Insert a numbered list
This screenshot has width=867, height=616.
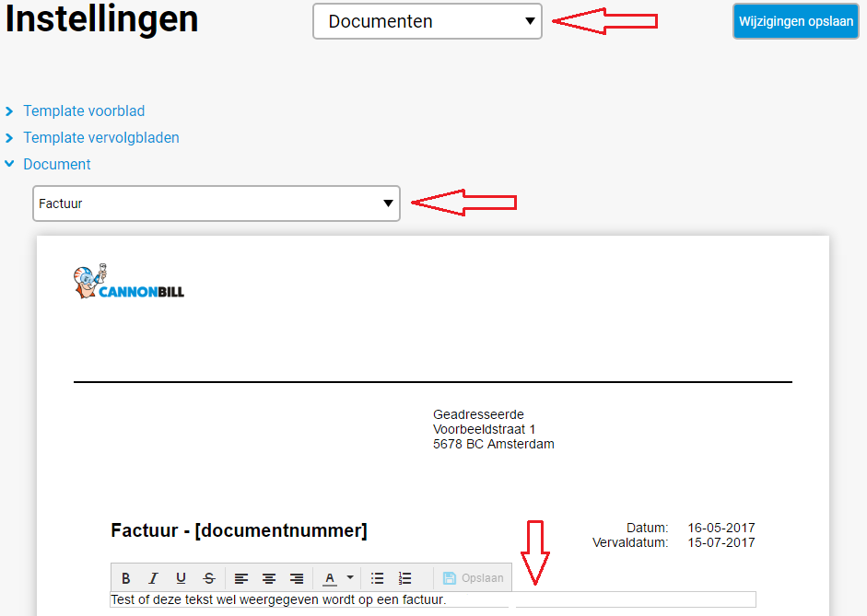tap(404, 578)
